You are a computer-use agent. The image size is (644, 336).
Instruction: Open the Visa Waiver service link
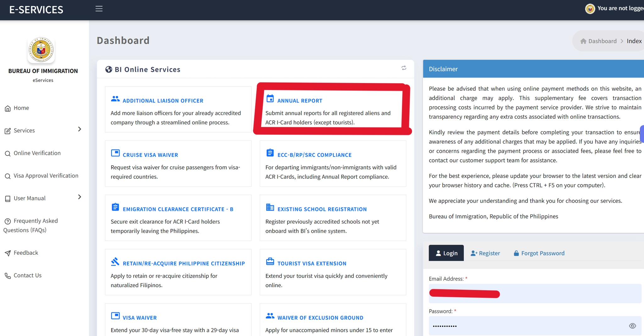(x=140, y=318)
